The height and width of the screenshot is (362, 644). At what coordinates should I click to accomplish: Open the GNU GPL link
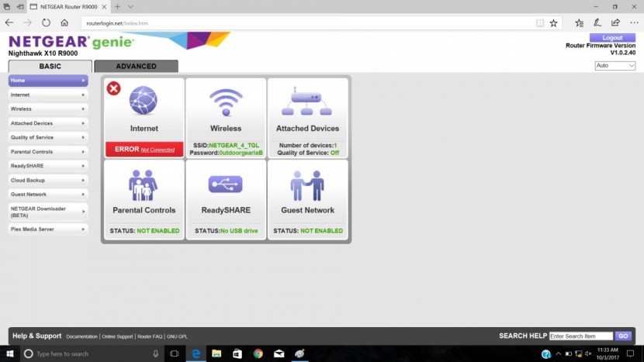[x=177, y=336]
